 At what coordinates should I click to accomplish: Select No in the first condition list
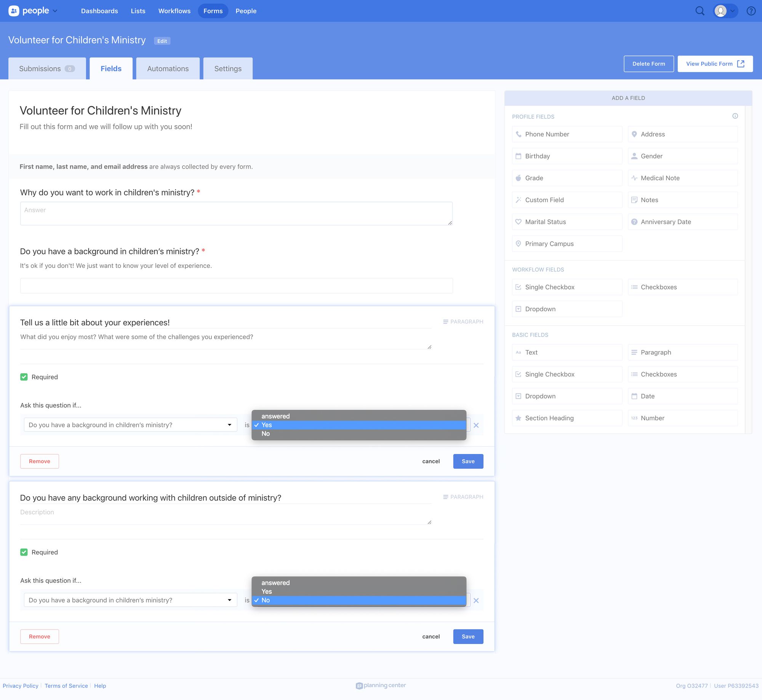[x=266, y=434]
